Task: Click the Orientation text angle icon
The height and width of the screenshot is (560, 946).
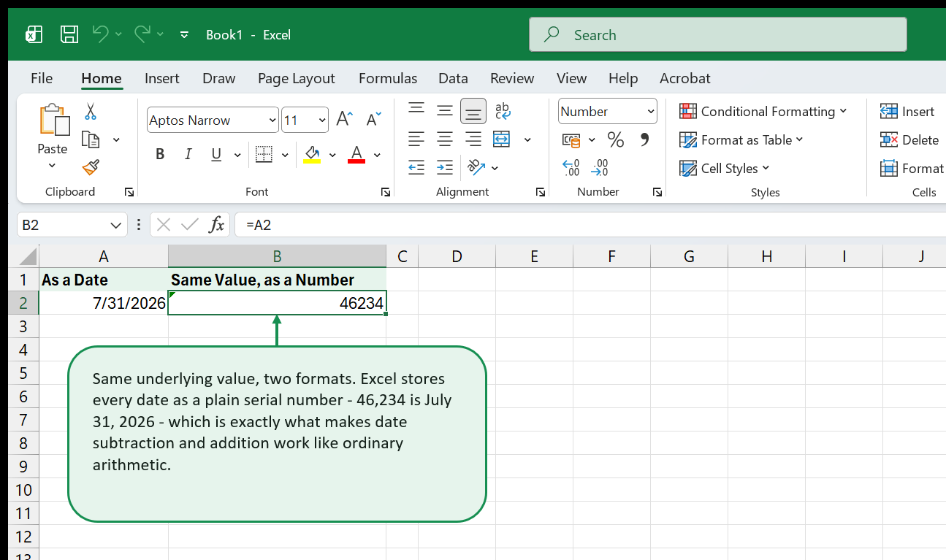Action: (476, 167)
